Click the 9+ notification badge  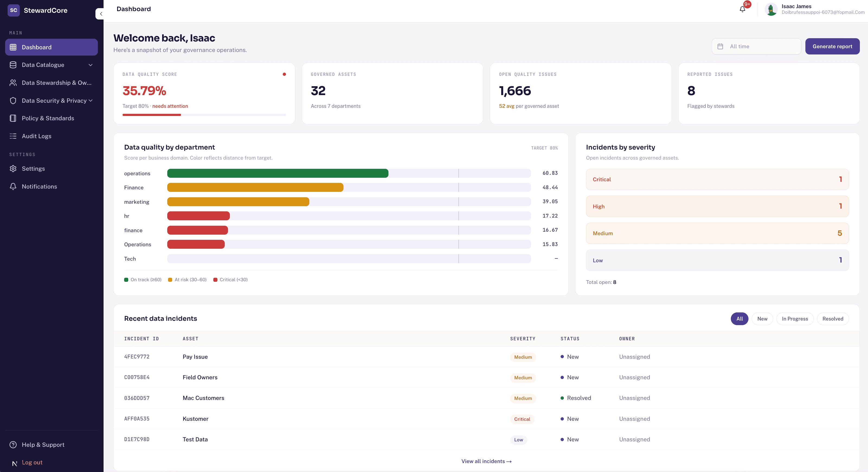(x=747, y=4)
